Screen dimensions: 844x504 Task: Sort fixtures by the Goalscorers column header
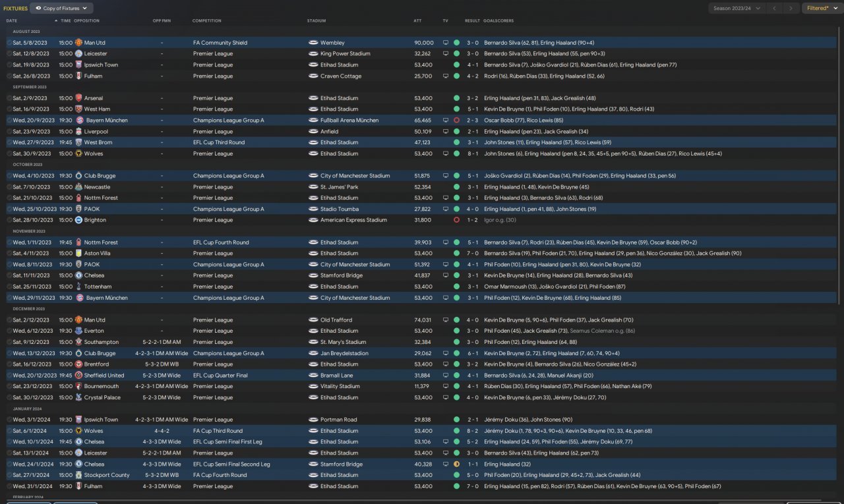point(497,20)
